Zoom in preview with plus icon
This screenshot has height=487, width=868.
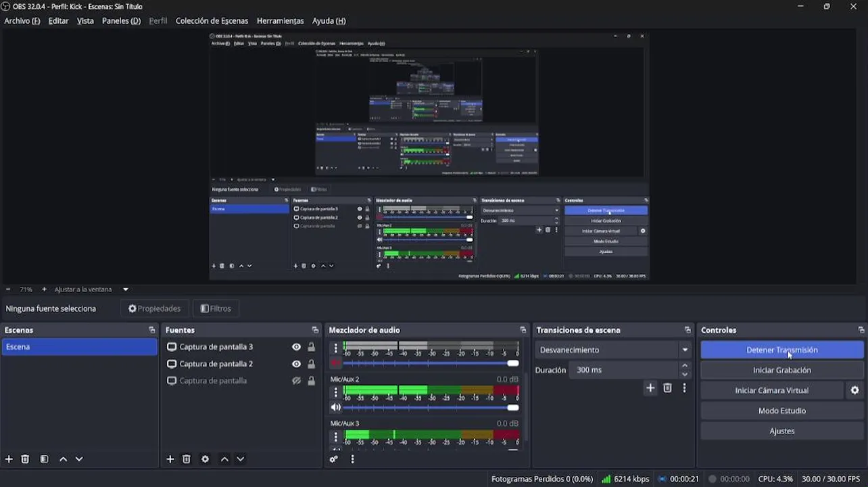[x=44, y=289]
